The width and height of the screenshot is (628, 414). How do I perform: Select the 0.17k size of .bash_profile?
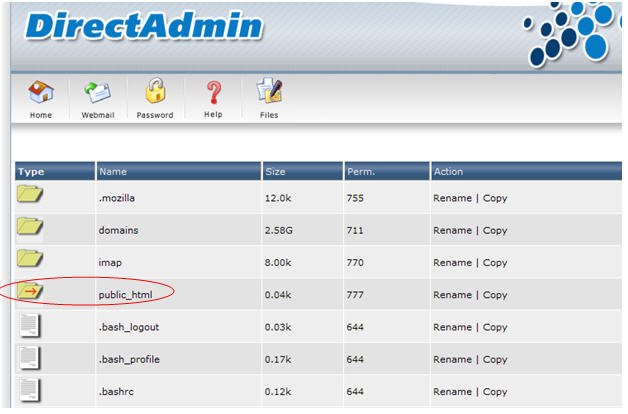(278, 360)
